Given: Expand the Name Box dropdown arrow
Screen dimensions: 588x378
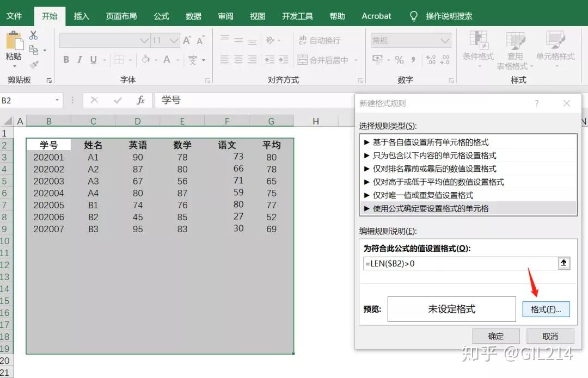Looking at the screenshot, I should click(57, 100).
